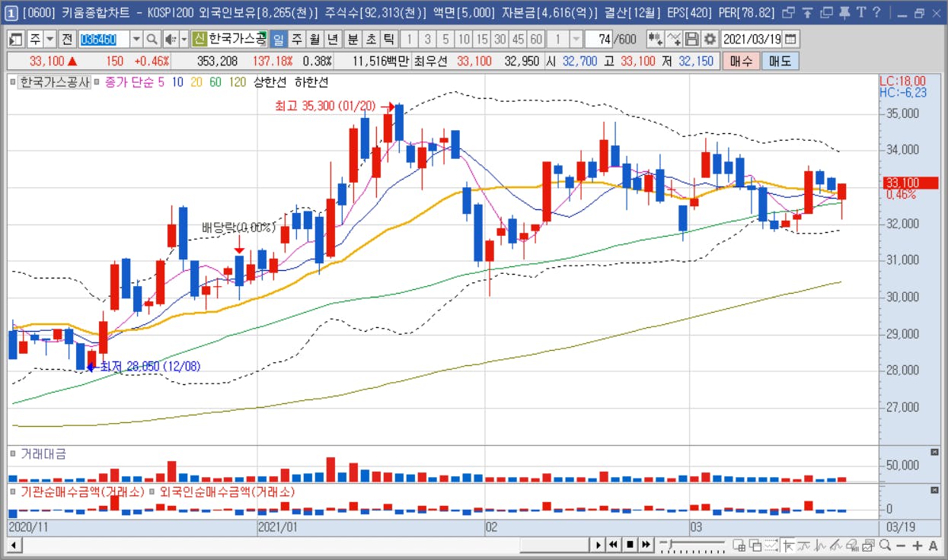Click the 하한선 lower band legend label
The width and height of the screenshot is (948, 560).
(x=311, y=81)
